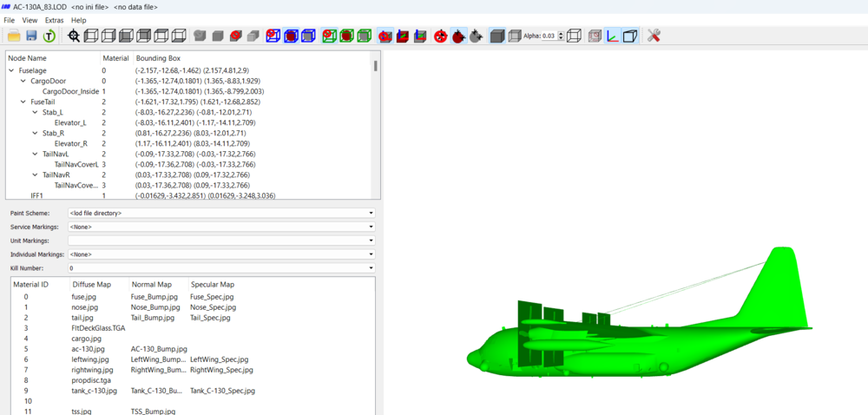Click the red ladybug toolbar icon
The height and width of the screenshot is (415, 868).
point(457,36)
